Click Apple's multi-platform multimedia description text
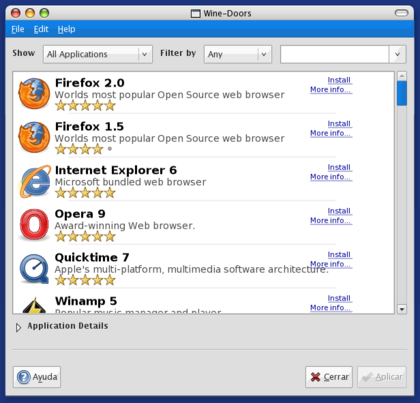Screen dimensions: 420x403 click(x=192, y=270)
